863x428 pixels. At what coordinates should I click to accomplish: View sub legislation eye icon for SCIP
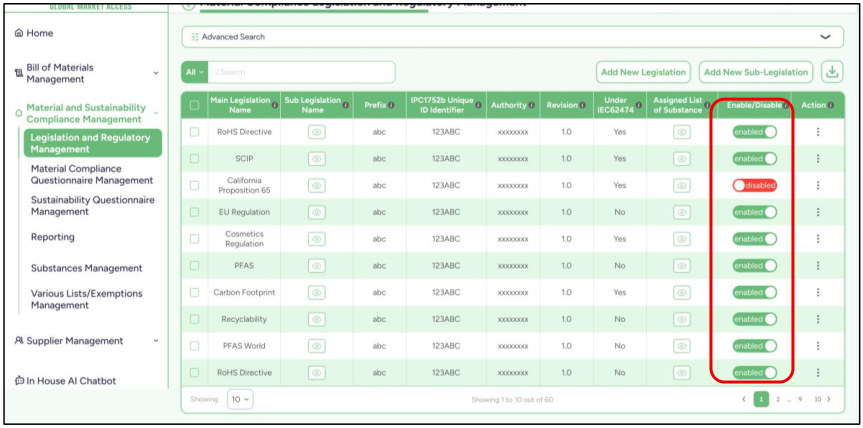316,158
